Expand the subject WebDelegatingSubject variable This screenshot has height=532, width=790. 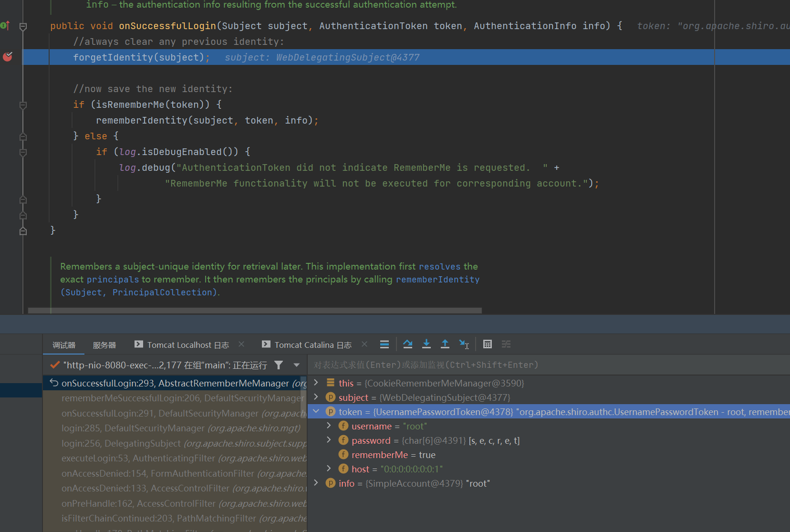[316, 397]
